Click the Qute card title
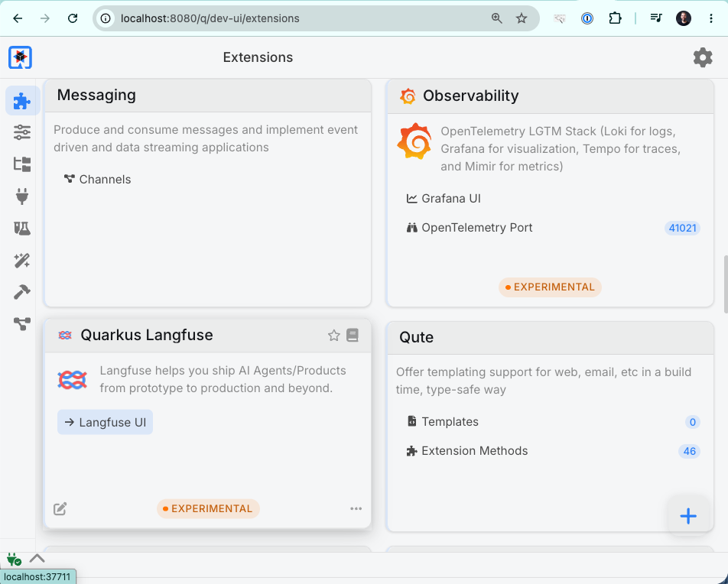The width and height of the screenshot is (728, 584). click(417, 337)
